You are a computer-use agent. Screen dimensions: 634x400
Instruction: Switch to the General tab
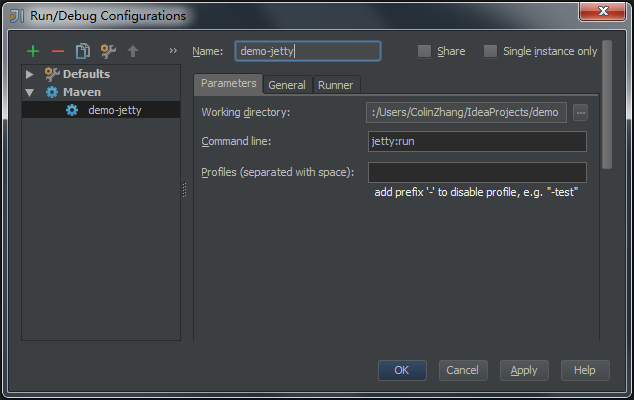tap(287, 85)
